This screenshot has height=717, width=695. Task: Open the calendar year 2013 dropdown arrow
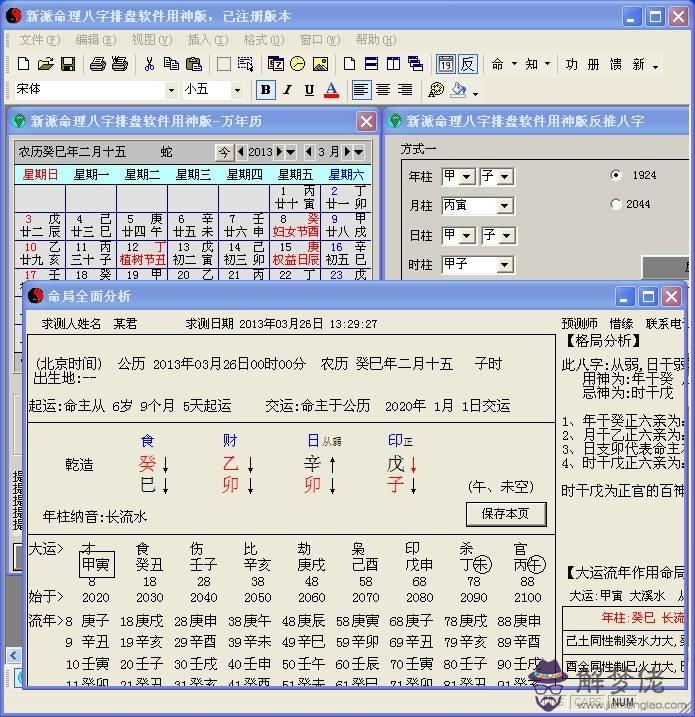pyautogui.click(x=291, y=152)
